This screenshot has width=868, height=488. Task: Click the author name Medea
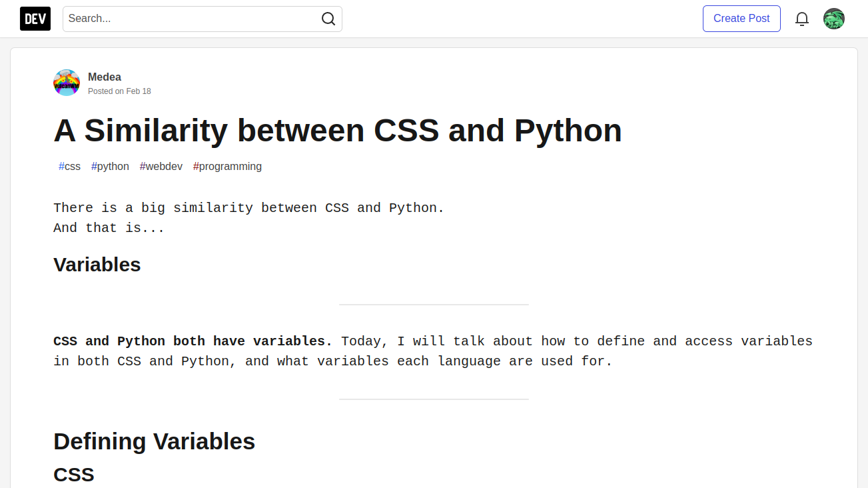104,77
